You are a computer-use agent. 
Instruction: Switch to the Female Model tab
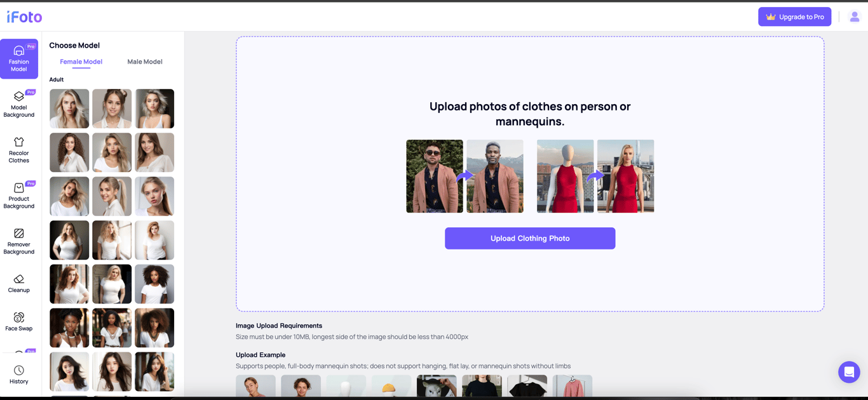point(81,62)
